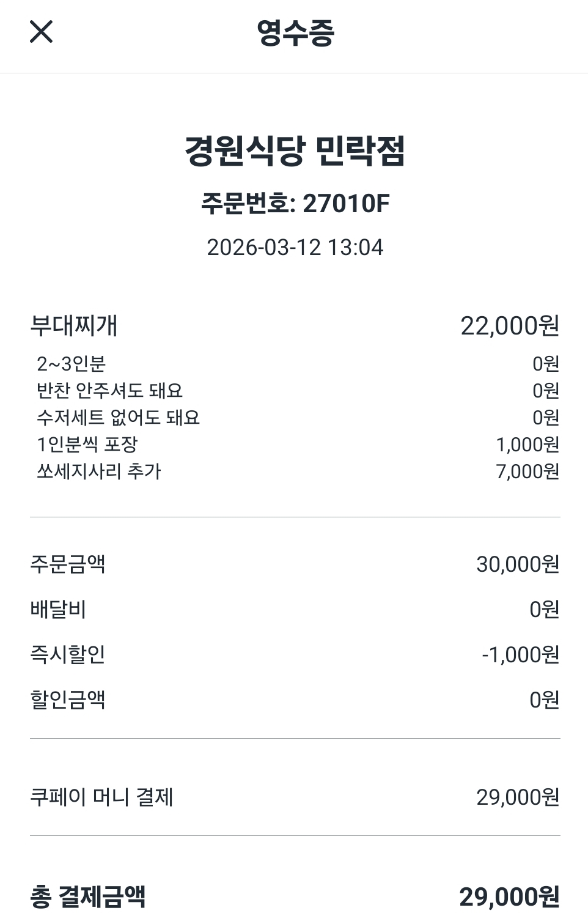
Task: Click the order date 2026-03-12 13:04
Action: [295, 247]
